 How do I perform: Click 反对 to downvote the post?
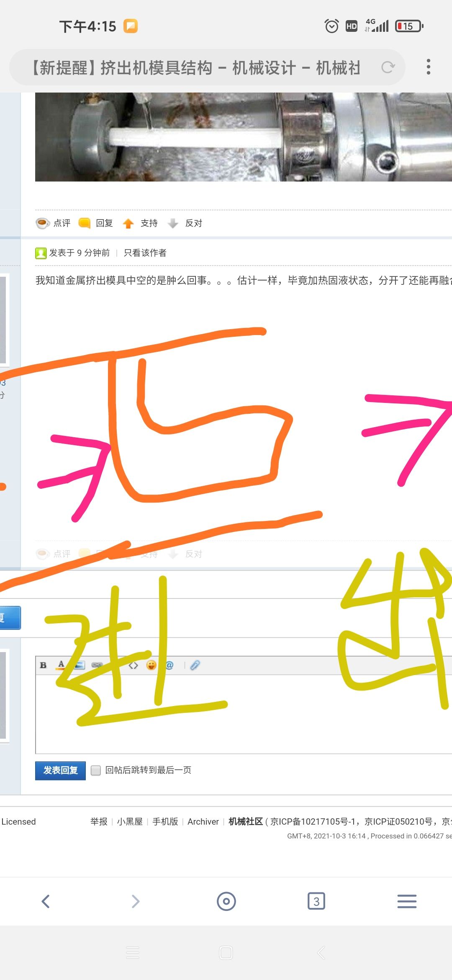point(194,223)
